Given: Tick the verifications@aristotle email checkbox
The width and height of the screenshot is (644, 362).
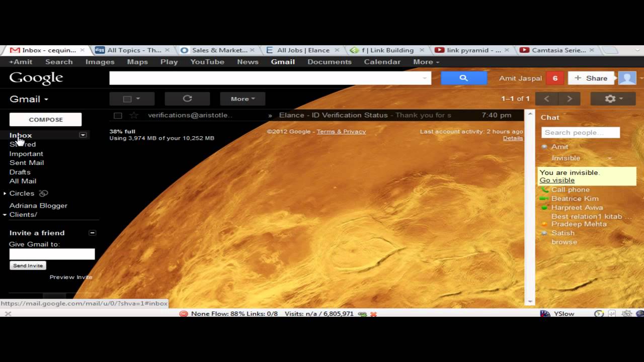Looking at the screenshot, I should click(118, 115).
